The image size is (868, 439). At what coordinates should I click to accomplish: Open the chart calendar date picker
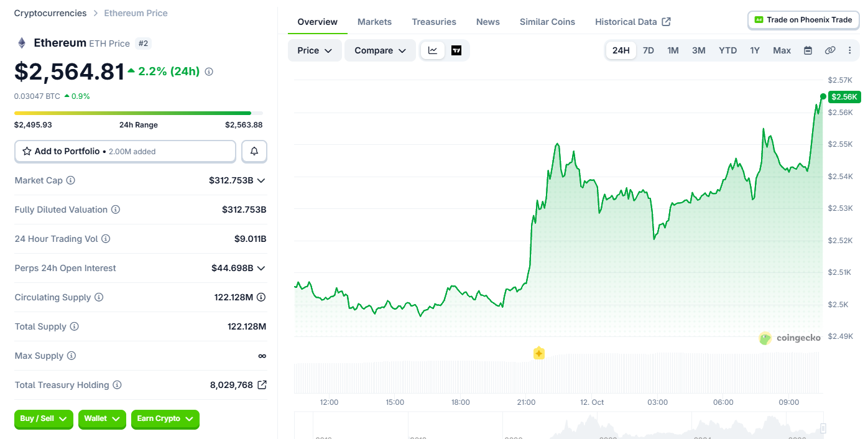[x=808, y=50]
